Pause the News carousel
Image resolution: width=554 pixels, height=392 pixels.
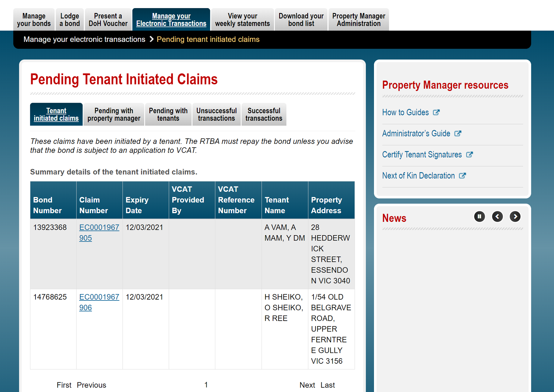(479, 216)
